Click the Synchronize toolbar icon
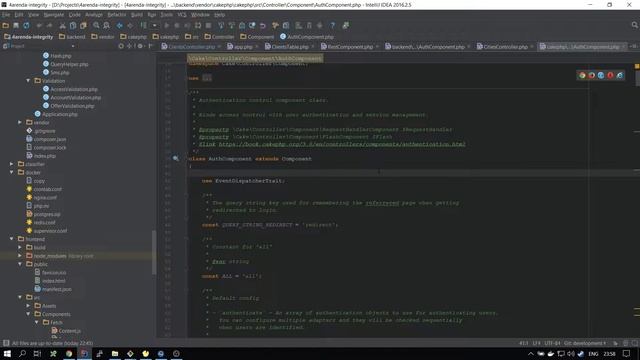The image size is (640, 360). pyautogui.click(x=26, y=25)
